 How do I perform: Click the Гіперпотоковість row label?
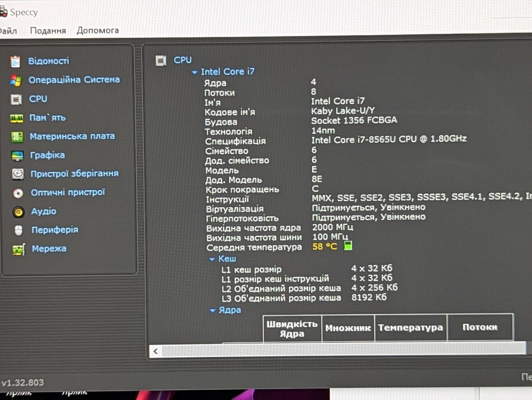tap(242, 218)
